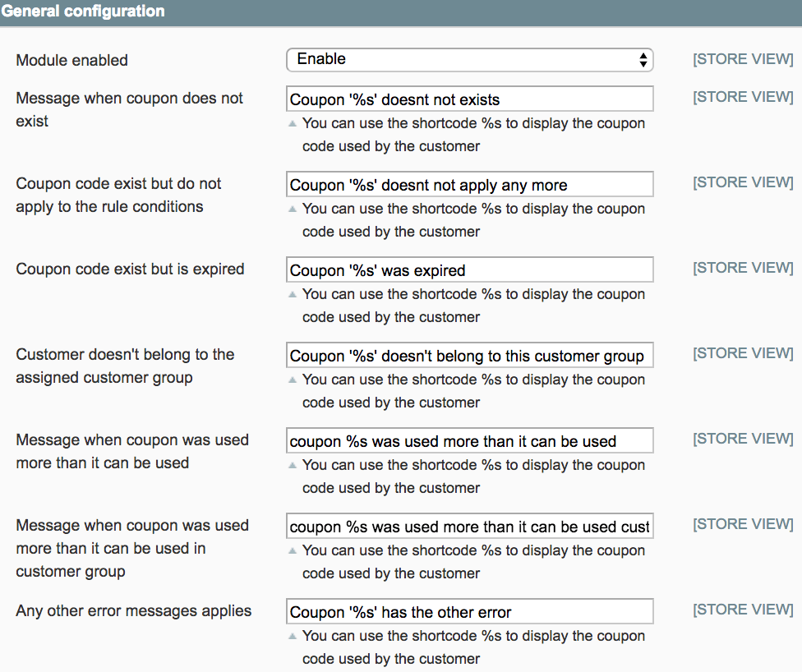This screenshot has width=802, height=672.
Task: Click the "Any other error messages applies" label
Action: (x=133, y=611)
